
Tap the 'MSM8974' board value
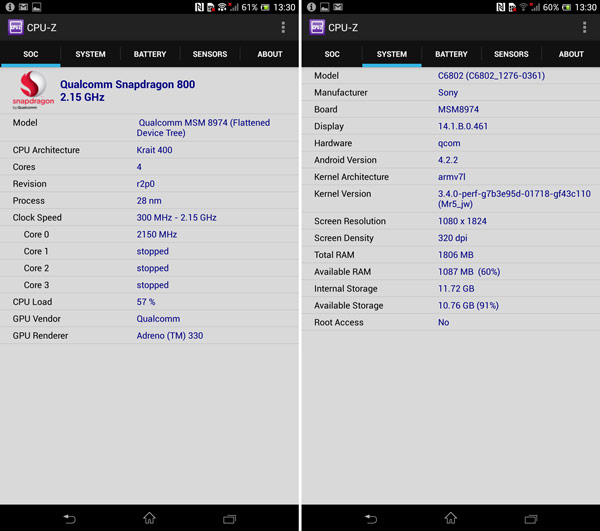pyautogui.click(x=458, y=109)
